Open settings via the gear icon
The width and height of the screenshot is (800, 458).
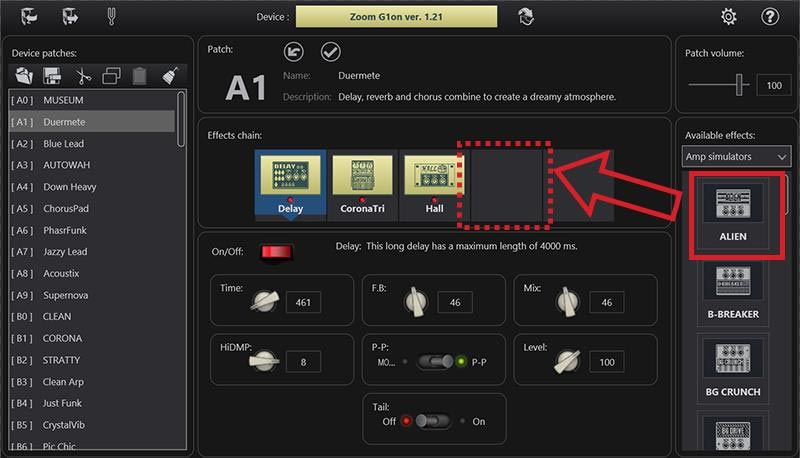(729, 17)
